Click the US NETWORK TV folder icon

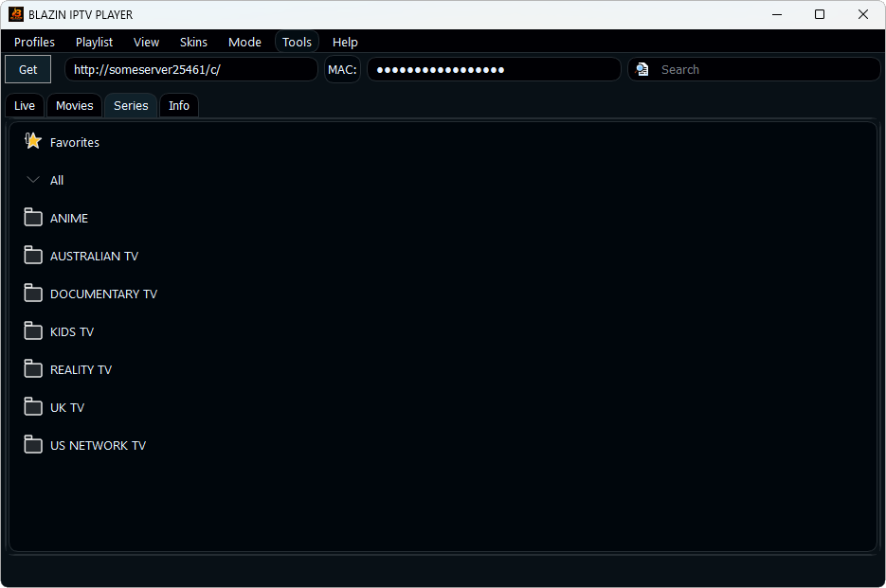coord(33,444)
